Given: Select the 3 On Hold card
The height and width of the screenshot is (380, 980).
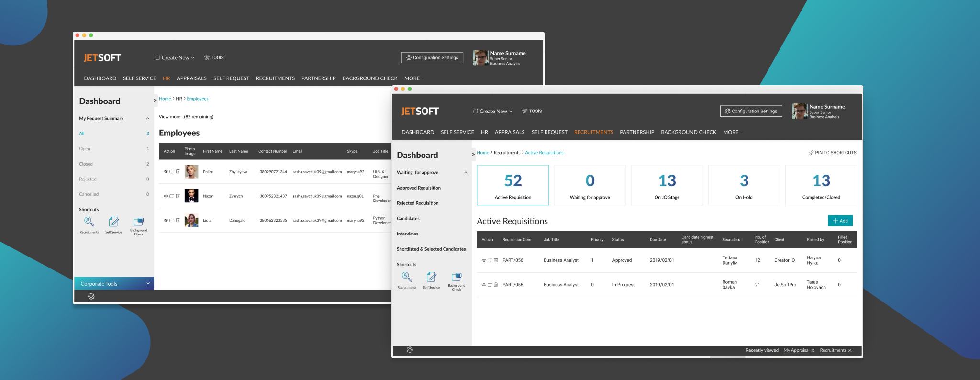Looking at the screenshot, I should coord(744,185).
